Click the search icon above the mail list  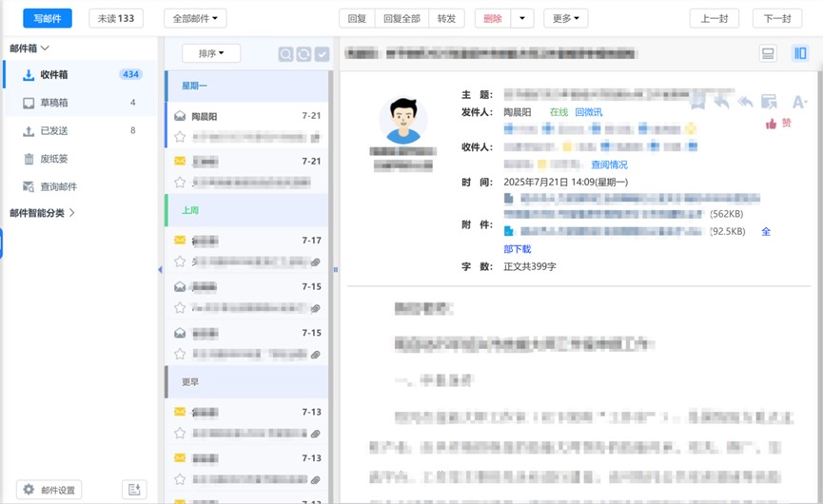coord(285,54)
